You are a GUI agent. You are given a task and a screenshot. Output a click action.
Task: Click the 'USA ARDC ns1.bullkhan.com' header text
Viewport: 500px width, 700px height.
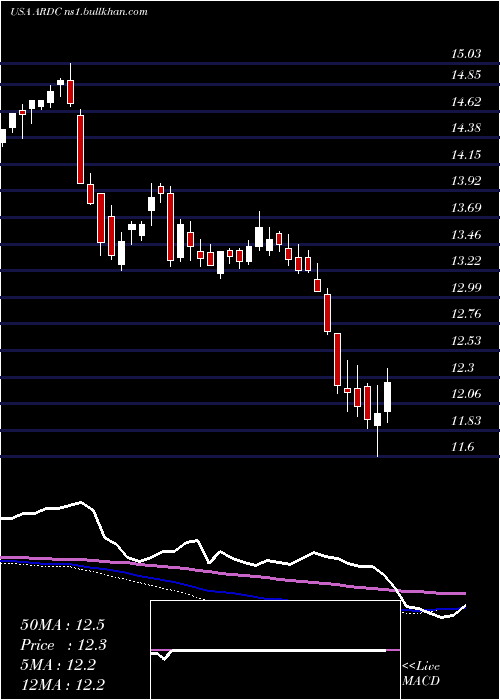(x=79, y=12)
